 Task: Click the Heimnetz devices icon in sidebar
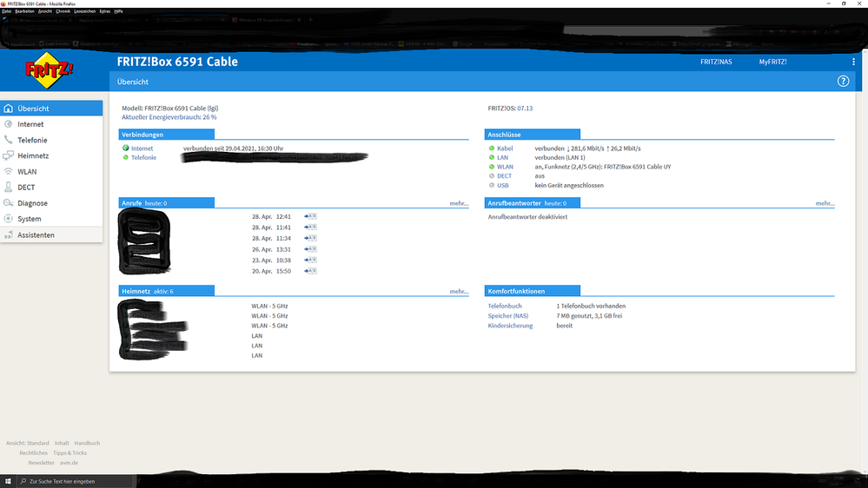pos(9,155)
